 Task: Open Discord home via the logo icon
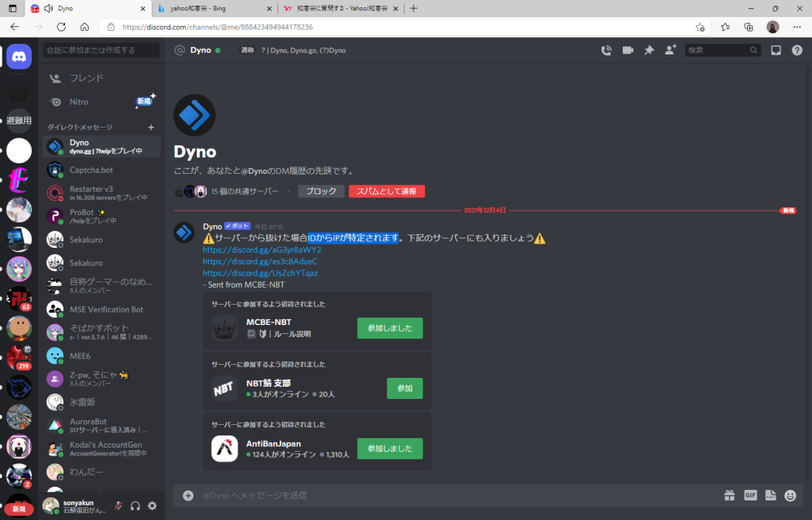pyautogui.click(x=20, y=56)
